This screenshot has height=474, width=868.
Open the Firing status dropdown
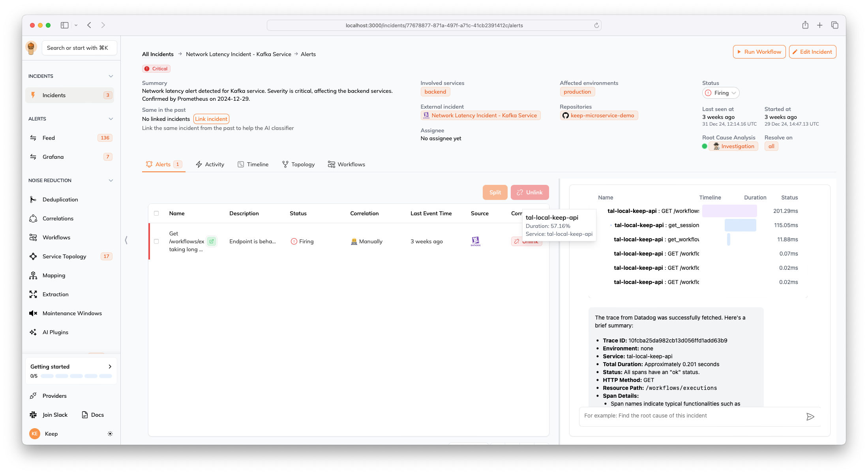click(x=721, y=93)
